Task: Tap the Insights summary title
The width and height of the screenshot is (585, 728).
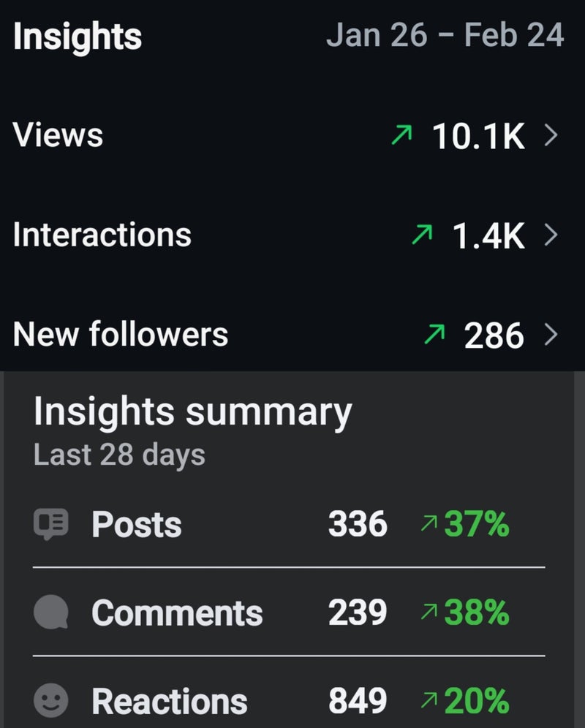Action: pos(192,412)
